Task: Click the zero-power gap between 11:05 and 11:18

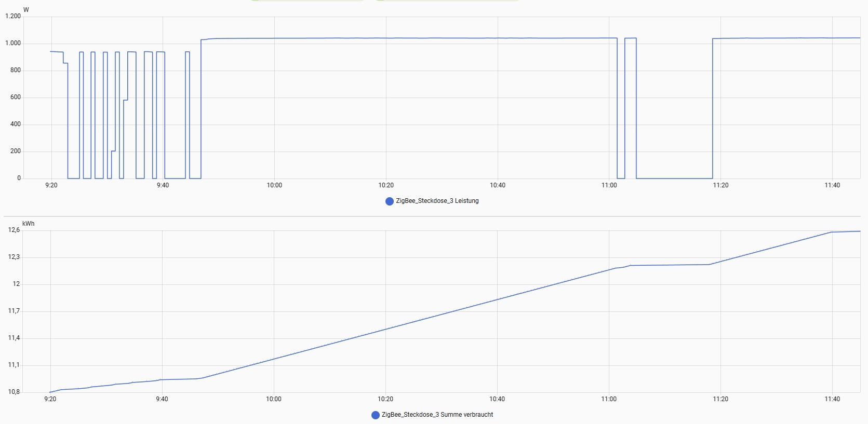Action: [674, 179]
